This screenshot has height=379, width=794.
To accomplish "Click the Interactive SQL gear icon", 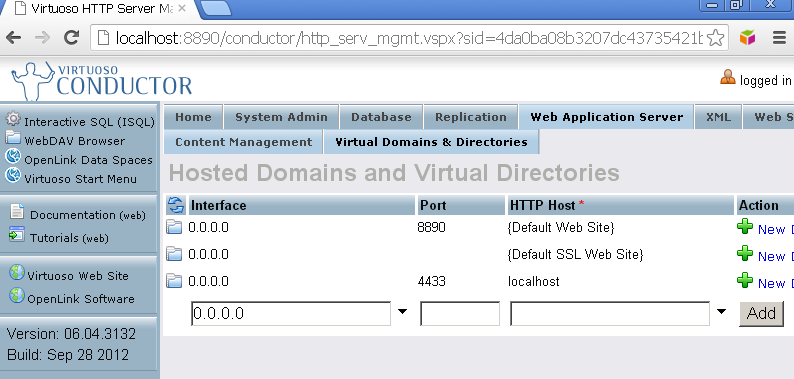I will click(13, 119).
